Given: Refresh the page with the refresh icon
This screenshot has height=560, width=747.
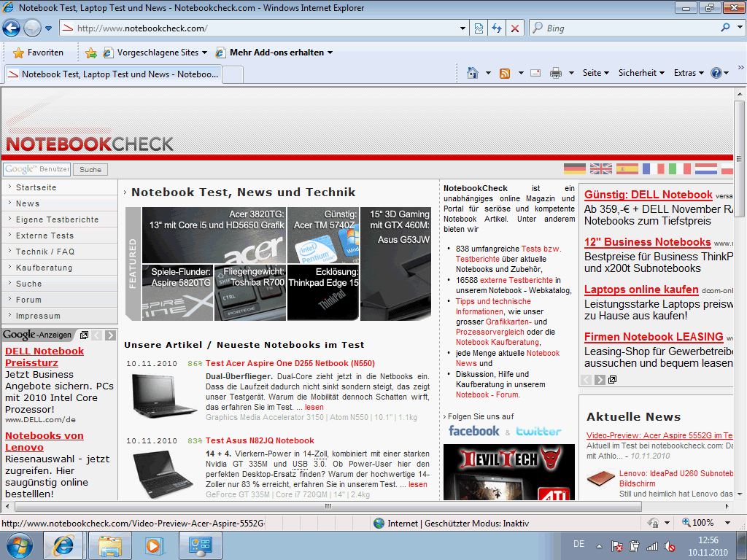Looking at the screenshot, I should coord(497,28).
